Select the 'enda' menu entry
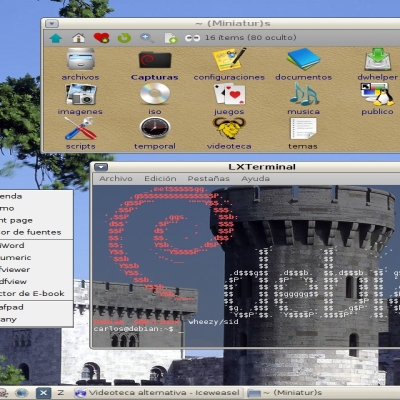The image size is (400, 400). coord(36,196)
